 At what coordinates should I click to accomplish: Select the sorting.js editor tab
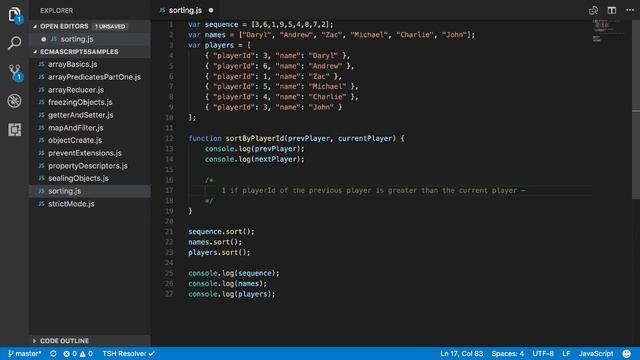click(186, 10)
